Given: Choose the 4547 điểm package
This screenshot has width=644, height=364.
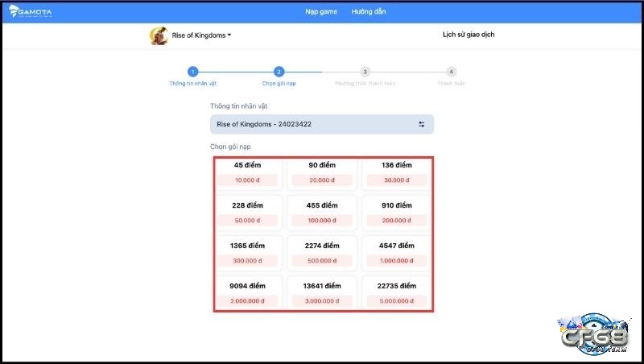Looking at the screenshot, I should (x=397, y=254).
